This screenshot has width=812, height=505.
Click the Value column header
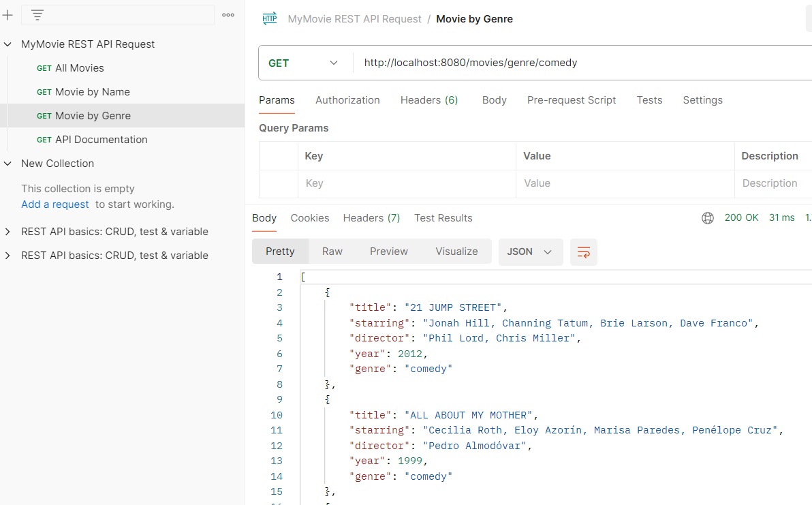pyautogui.click(x=537, y=157)
